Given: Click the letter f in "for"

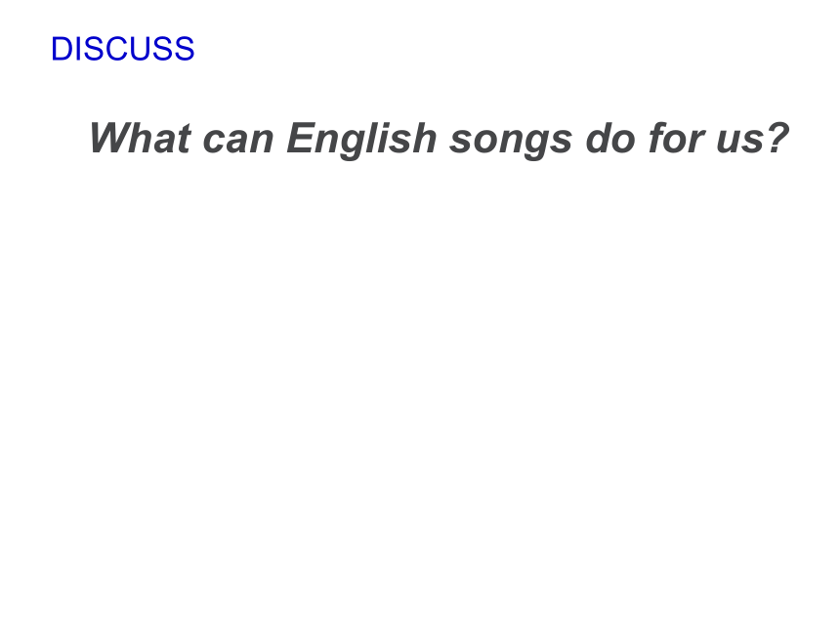Looking at the screenshot, I should coord(657,138).
